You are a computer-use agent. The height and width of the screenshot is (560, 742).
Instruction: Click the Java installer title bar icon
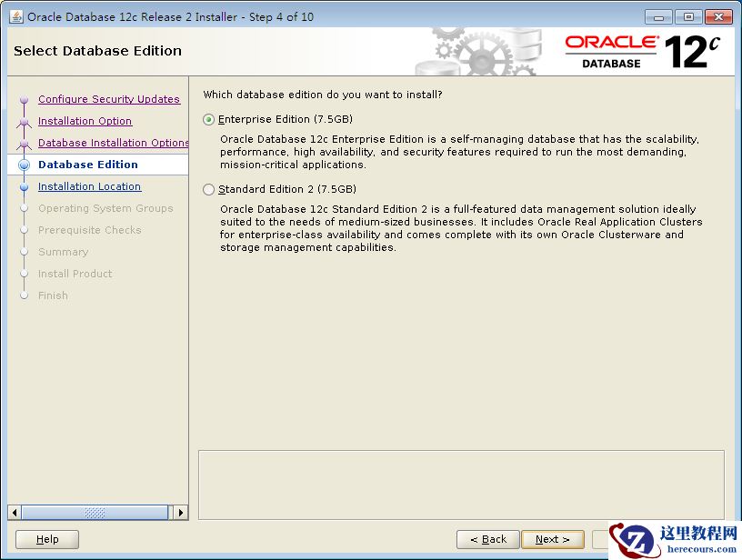[x=15, y=16]
